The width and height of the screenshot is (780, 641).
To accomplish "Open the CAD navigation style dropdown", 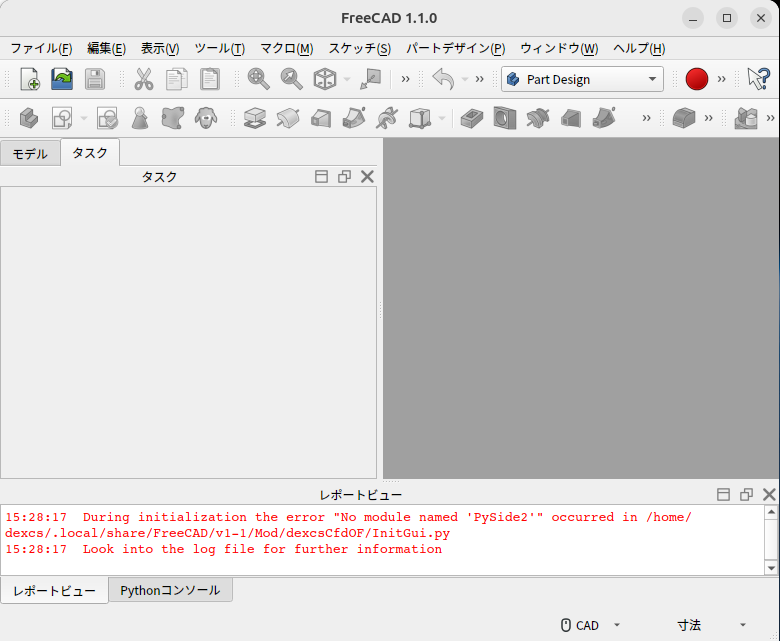I will pyautogui.click(x=590, y=625).
